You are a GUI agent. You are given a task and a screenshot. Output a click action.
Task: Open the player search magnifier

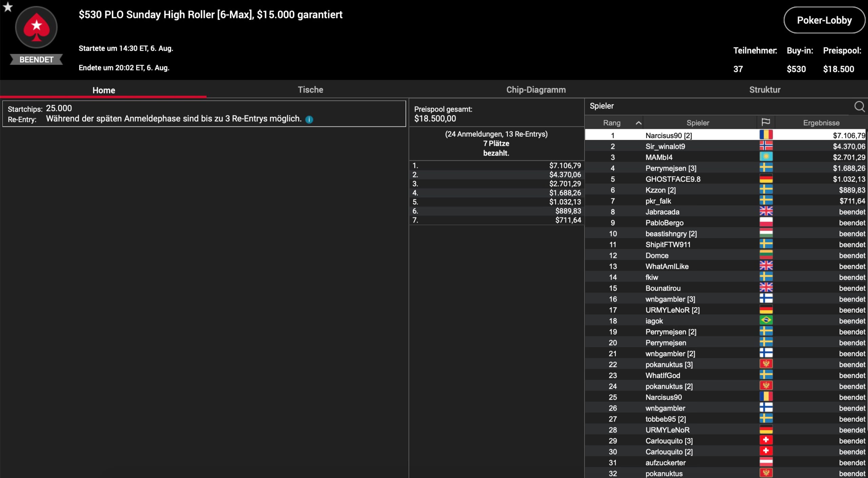click(859, 106)
